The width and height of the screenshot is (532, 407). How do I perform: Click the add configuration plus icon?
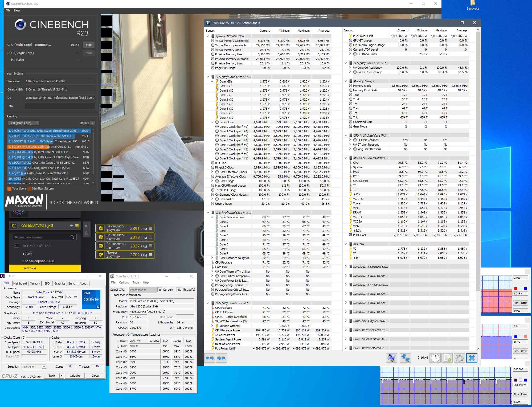click(72, 226)
